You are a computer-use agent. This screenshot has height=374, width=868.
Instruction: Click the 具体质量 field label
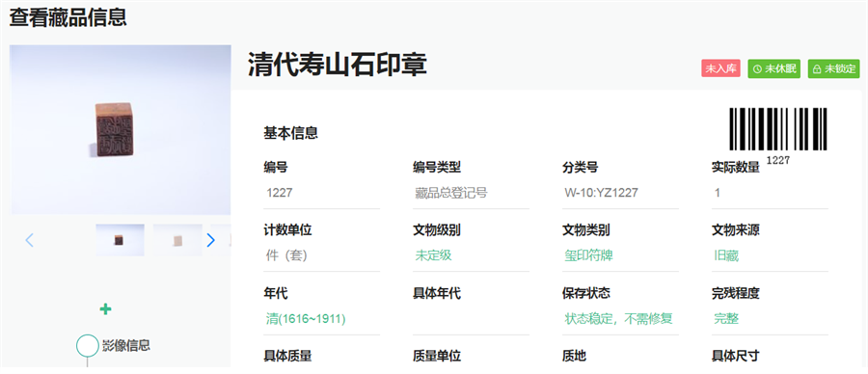[x=287, y=357]
